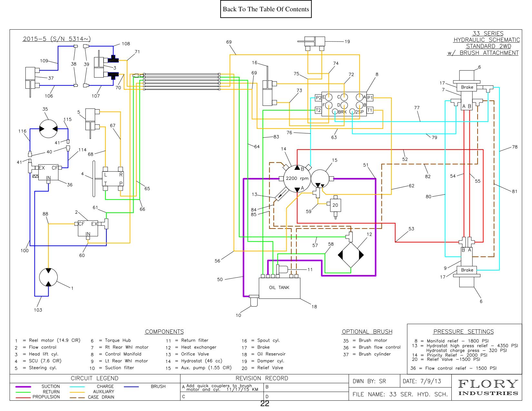Click line number label 81
Screen dimensions: 532x411
(514, 191)
